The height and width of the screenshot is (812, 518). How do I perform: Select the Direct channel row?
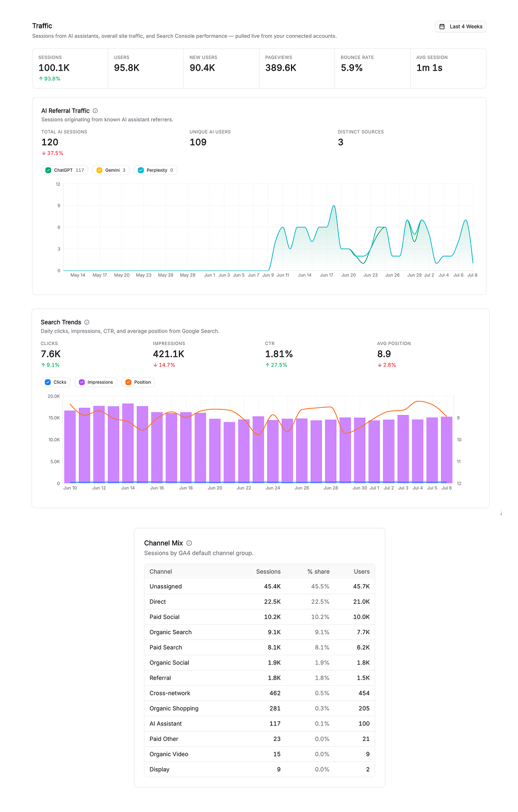(x=260, y=602)
